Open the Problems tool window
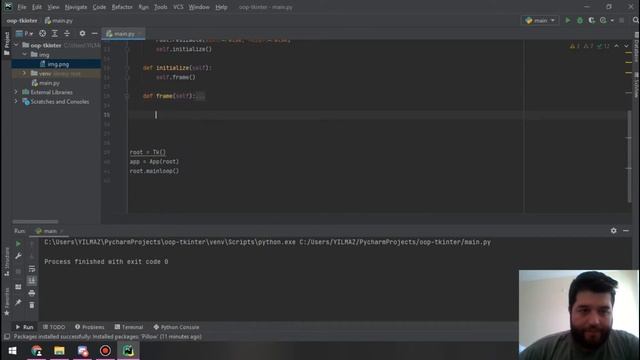Image resolution: width=640 pixels, height=360 pixels. [90, 327]
